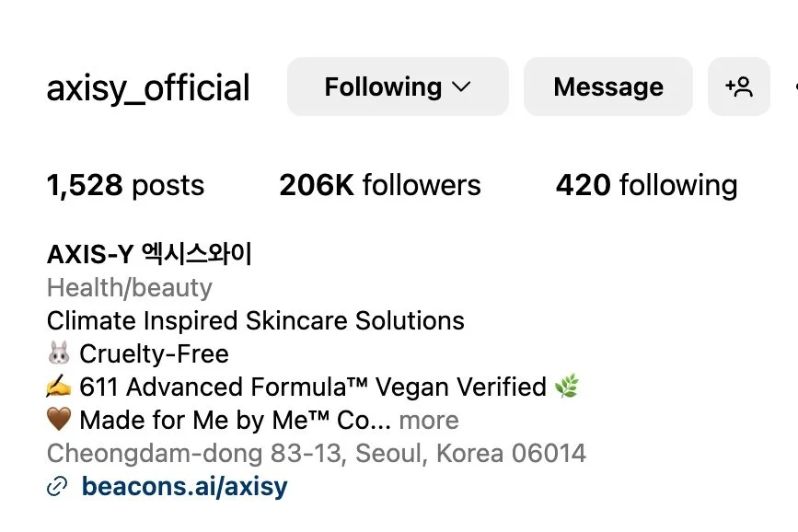Click the writing hand emoji before 611
Screen dimensions: 798x532
pos(59,387)
